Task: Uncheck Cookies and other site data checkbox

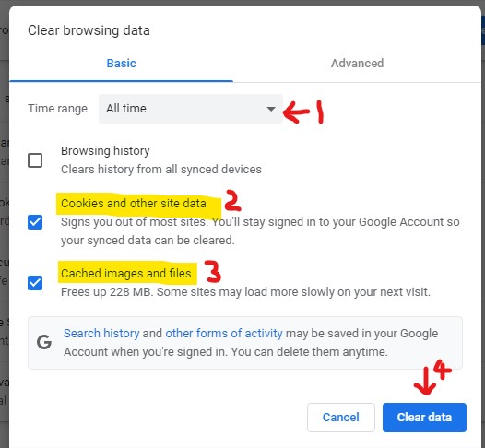Action: point(35,222)
